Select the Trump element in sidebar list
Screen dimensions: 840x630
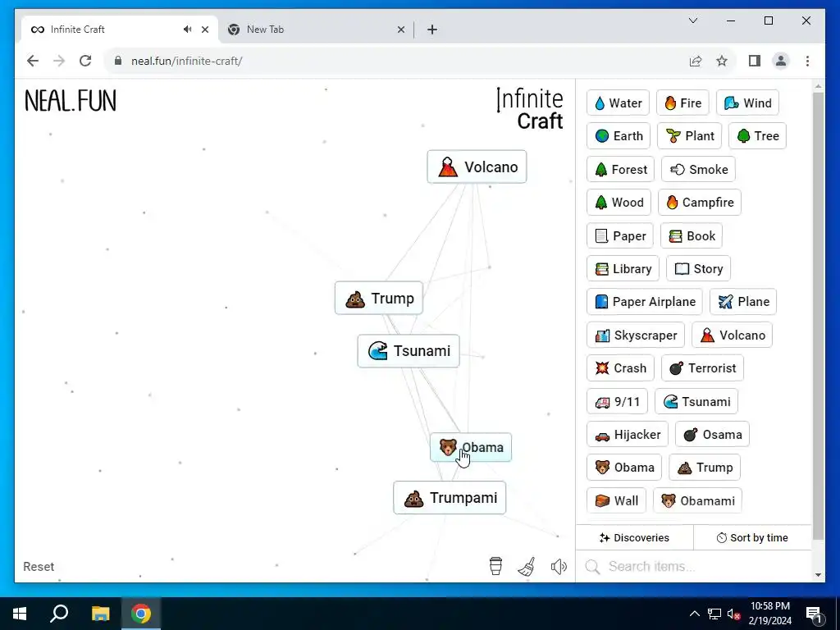pyautogui.click(x=705, y=468)
